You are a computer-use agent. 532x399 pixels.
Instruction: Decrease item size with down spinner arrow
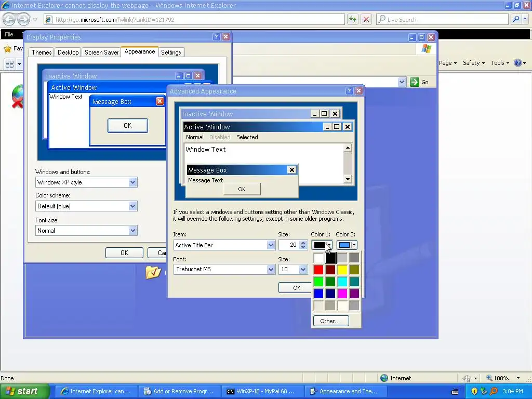pyautogui.click(x=303, y=247)
